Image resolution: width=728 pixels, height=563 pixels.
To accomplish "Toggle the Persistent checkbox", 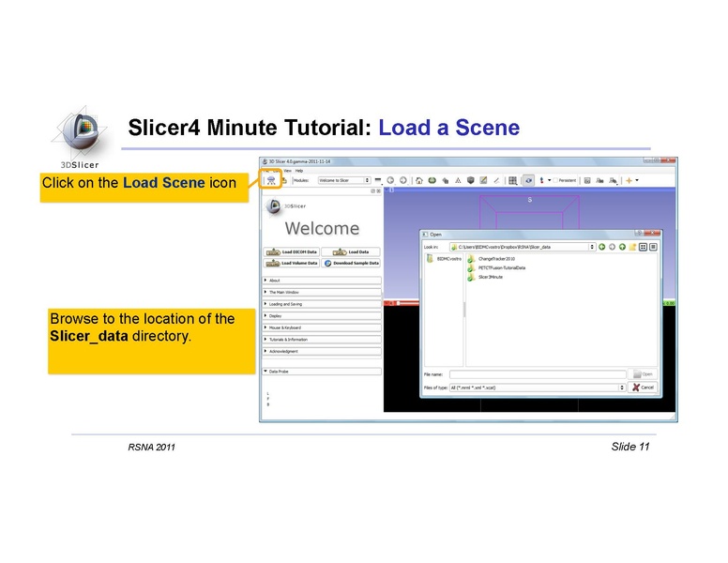I will click(x=555, y=180).
